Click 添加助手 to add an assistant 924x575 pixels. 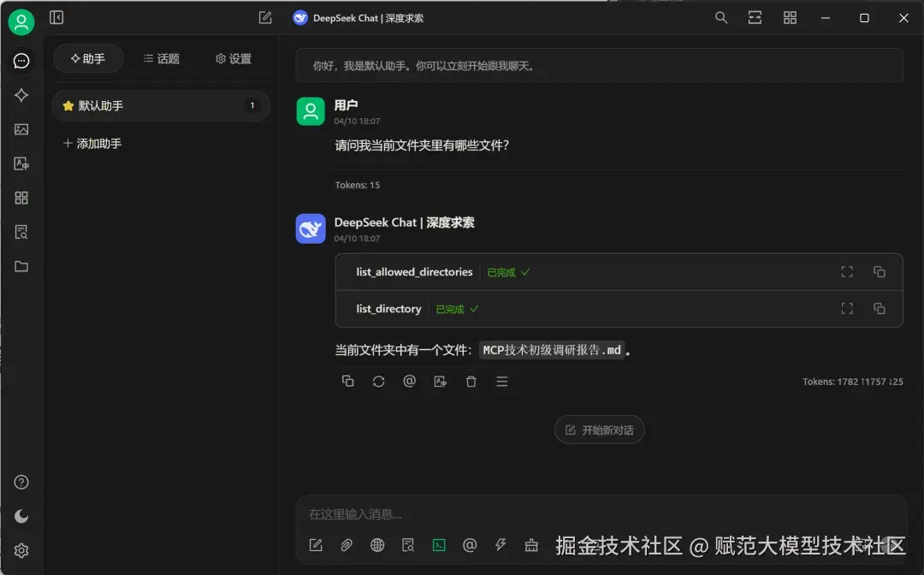click(x=92, y=143)
